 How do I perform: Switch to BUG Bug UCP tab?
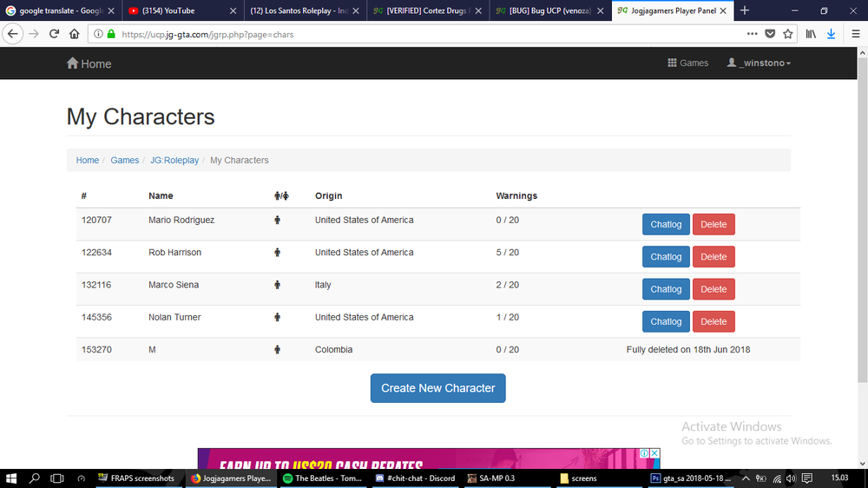[550, 11]
